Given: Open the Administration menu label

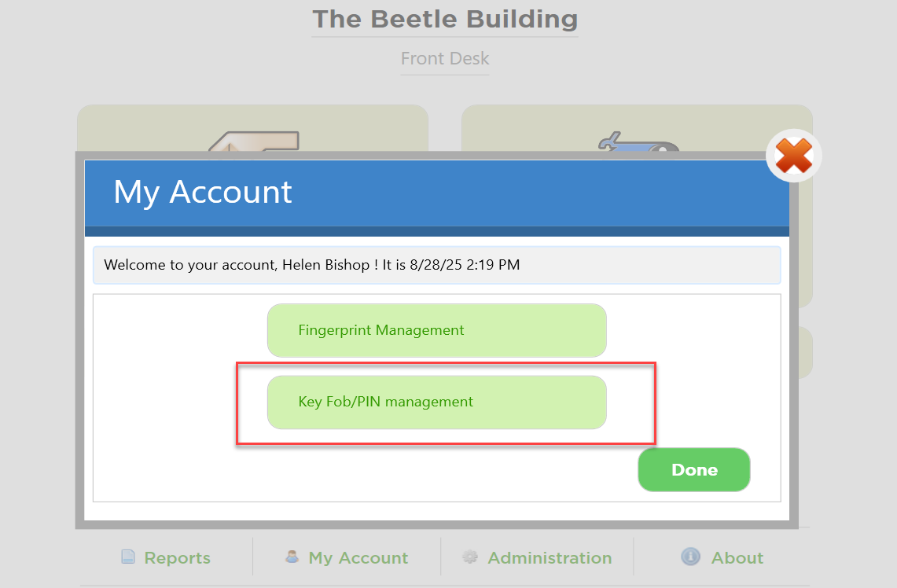Looking at the screenshot, I should [550, 557].
